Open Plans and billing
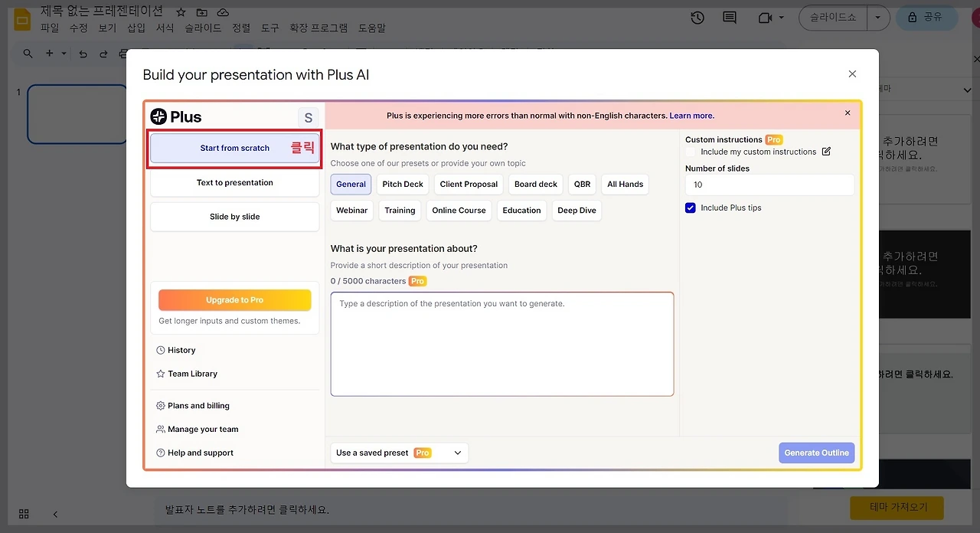 193,406
